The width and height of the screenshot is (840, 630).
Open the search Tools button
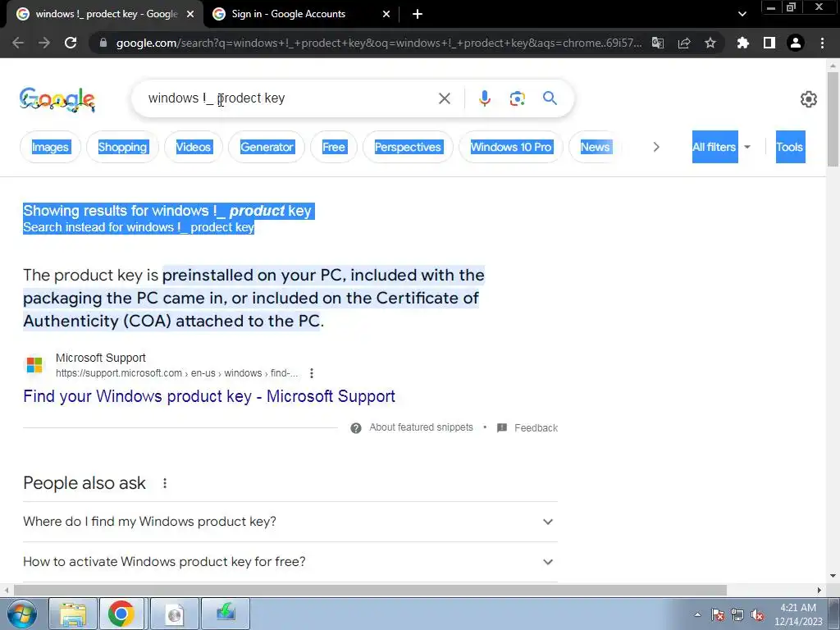pyautogui.click(x=790, y=147)
